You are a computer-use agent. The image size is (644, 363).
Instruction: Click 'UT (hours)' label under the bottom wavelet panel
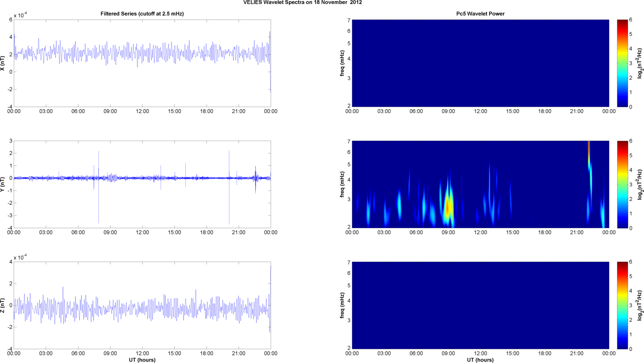tap(480, 360)
